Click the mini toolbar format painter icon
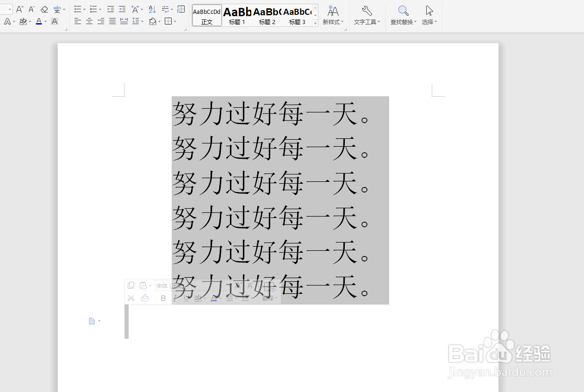This screenshot has height=392, width=584. coord(145,298)
